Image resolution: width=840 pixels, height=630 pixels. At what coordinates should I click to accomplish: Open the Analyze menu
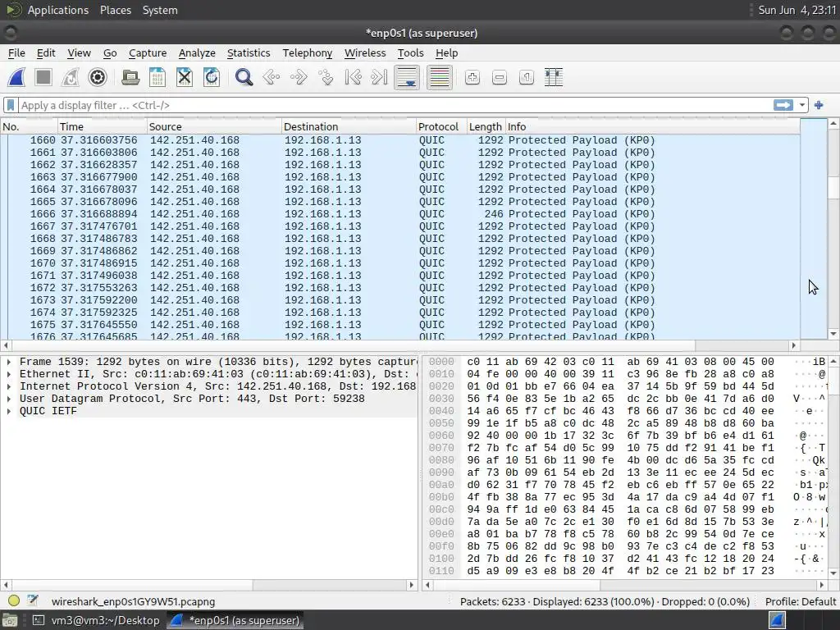[x=197, y=53]
